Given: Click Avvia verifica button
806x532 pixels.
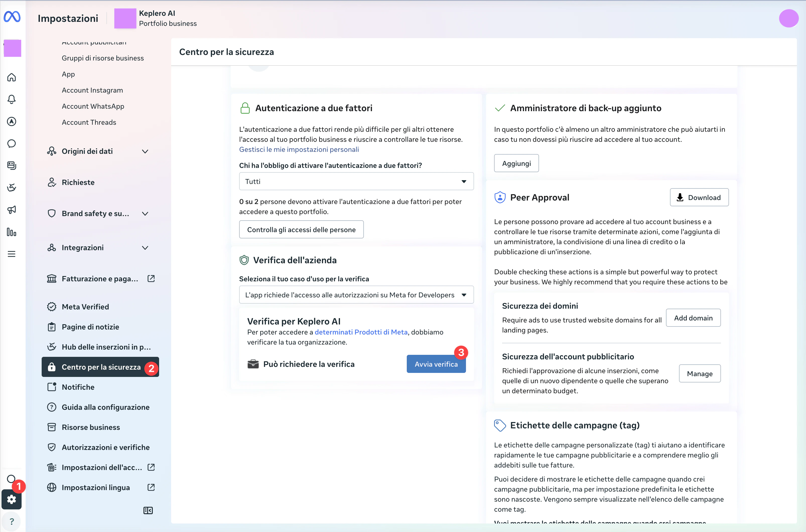Looking at the screenshot, I should point(436,364).
